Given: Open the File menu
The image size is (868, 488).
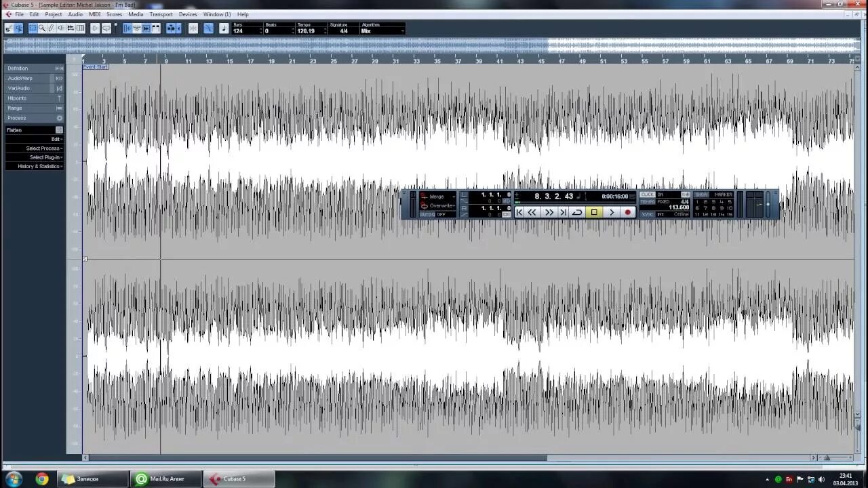Looking at the screenshot, I should point(19,14).
